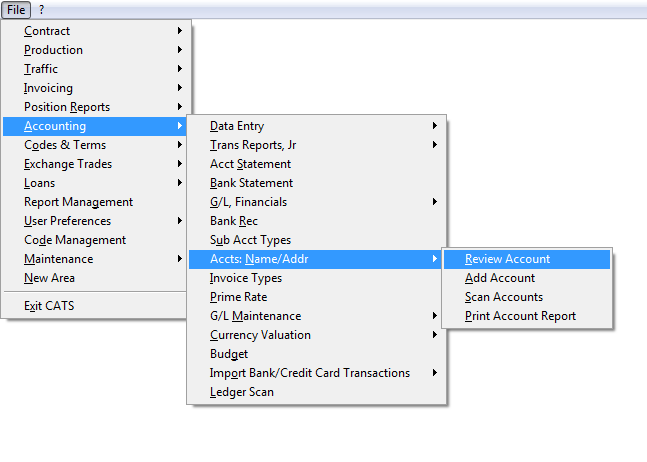
Task: Open Bank Statement
Action: 316,183
